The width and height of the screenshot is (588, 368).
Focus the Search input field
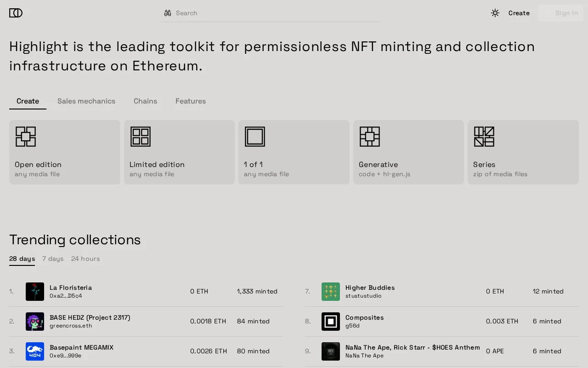click(270, 13)
